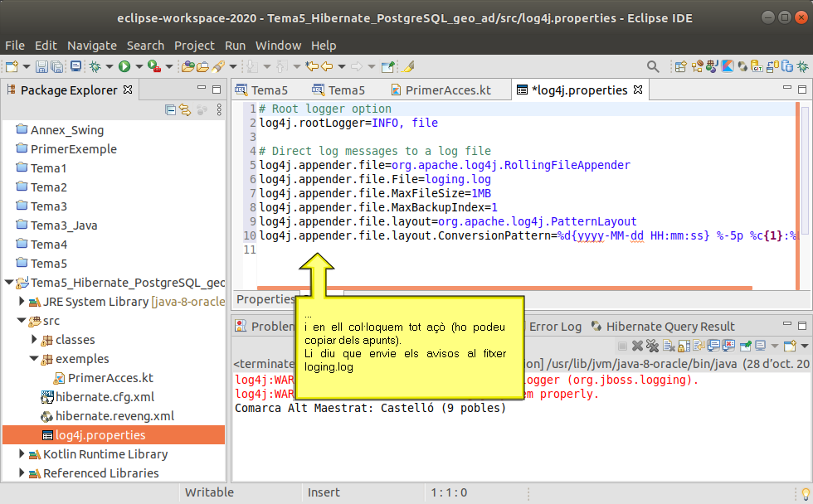Image resolution: width=813 pixels, height=504 pixels.
Task: Click the Search flashlight toolbar icon
Action: click(x=218, y=66)
